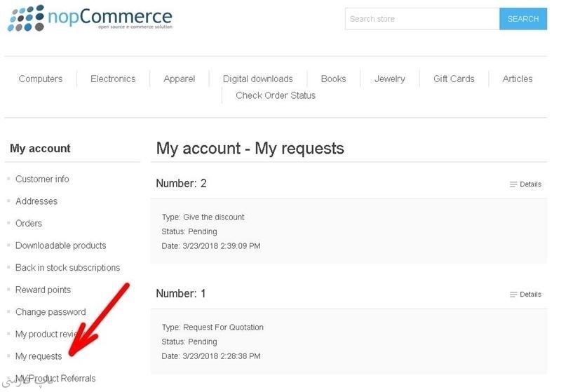View Orders from the account sidebar

pyautogui.click(x=29, y=223)
